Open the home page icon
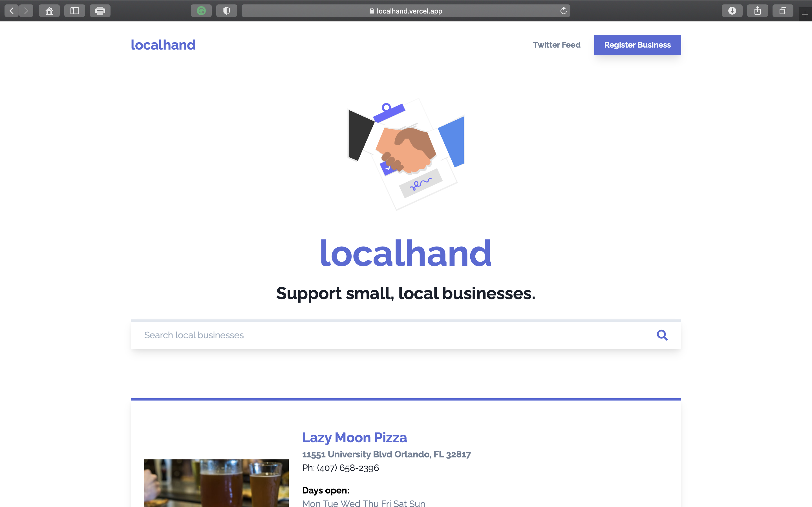Screen dimensions: 812x507 pyautogui.click(x=49, y=11)
